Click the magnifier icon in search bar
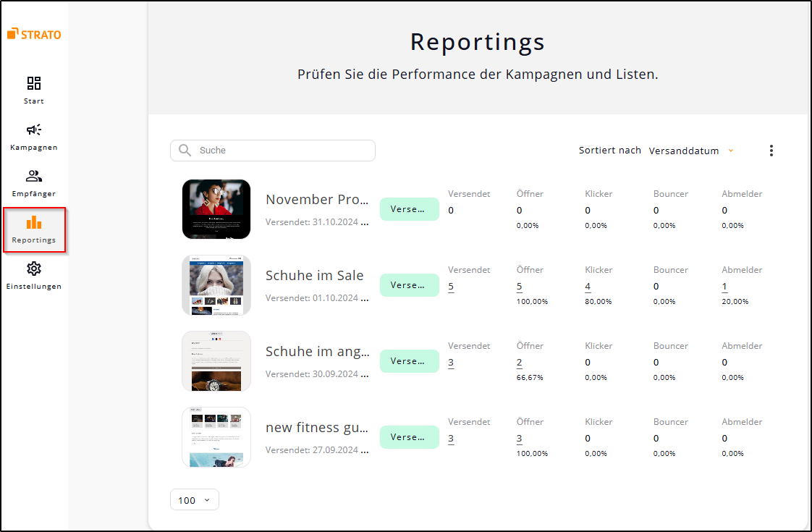Viewport: 812px width, 532px height. (184, 150)
